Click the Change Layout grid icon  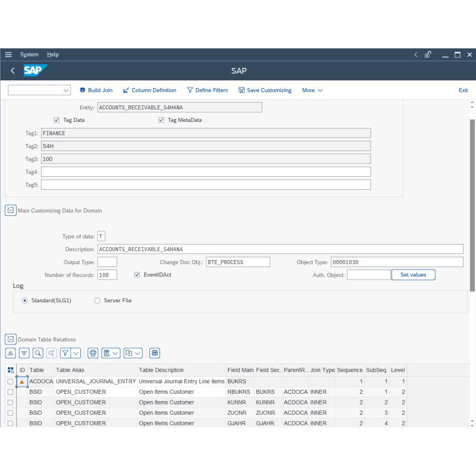[x=155, y=353]
